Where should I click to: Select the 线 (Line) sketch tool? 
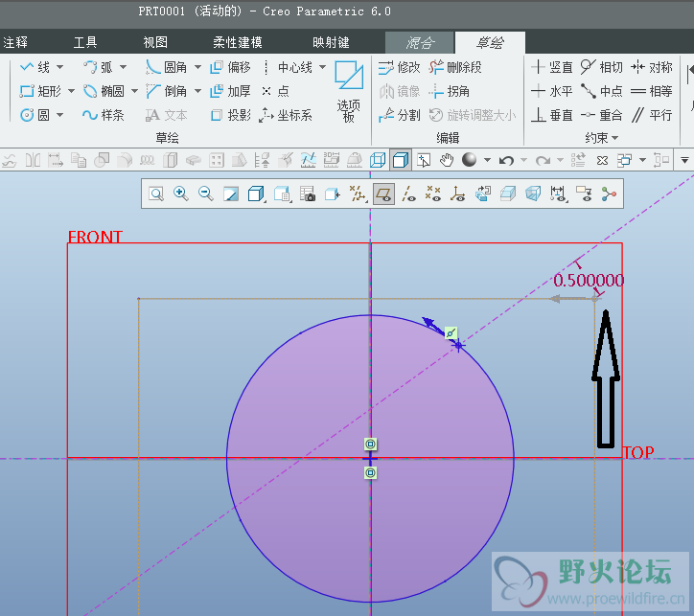click(x=35, y=67)
